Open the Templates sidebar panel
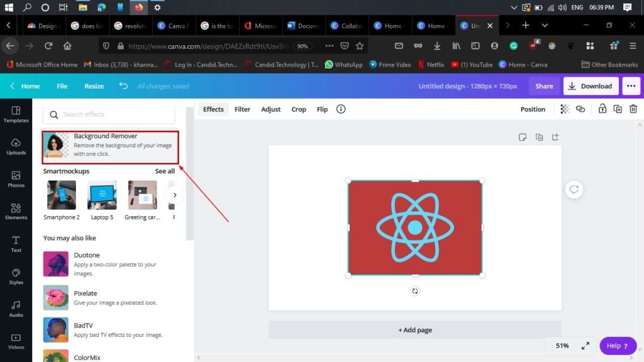This screenshot has width=644, height=362. [x=16, y=114]
